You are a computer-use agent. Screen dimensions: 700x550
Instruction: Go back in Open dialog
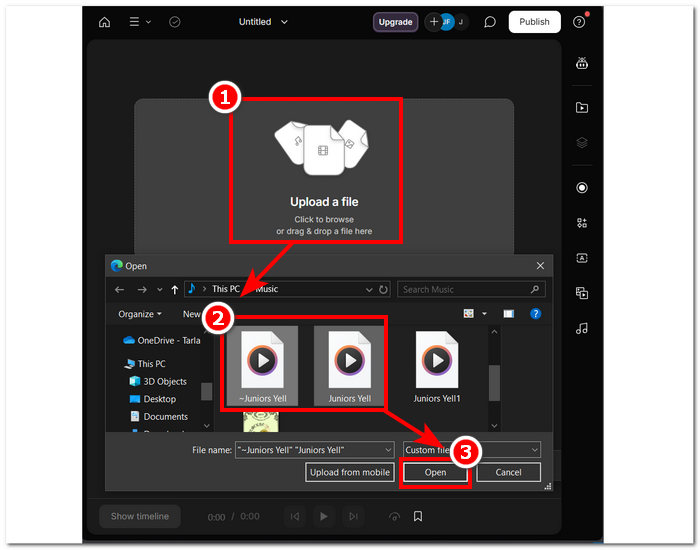tap(119, 290)
